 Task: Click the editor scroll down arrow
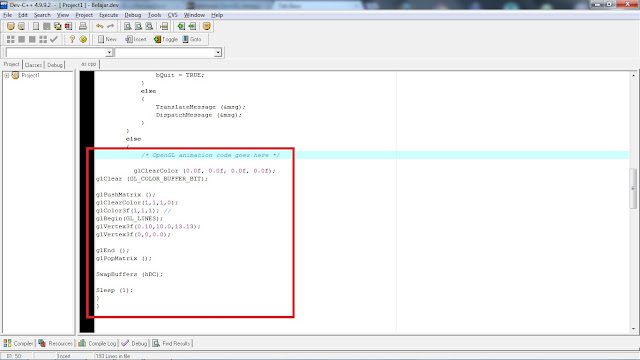pos(633,329)
